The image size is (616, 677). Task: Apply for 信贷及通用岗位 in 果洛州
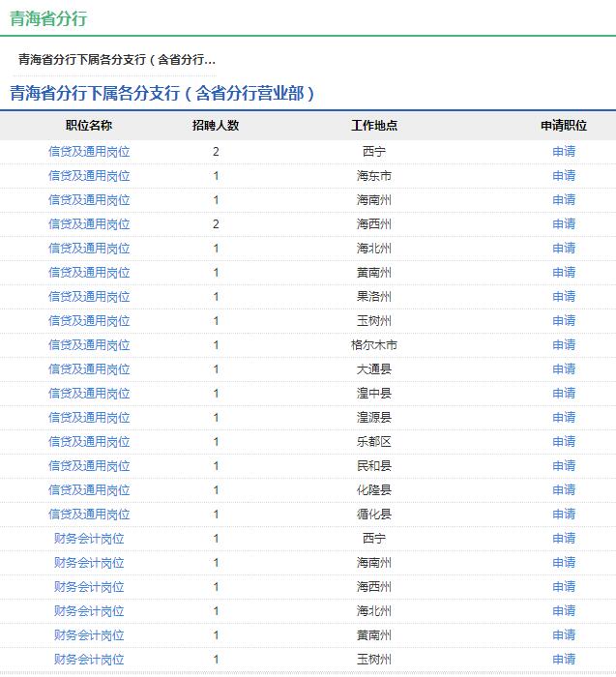click(564, 297)
